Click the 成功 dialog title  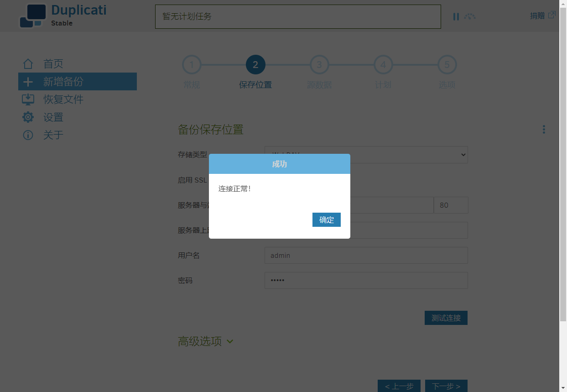(x=280, y=164)
